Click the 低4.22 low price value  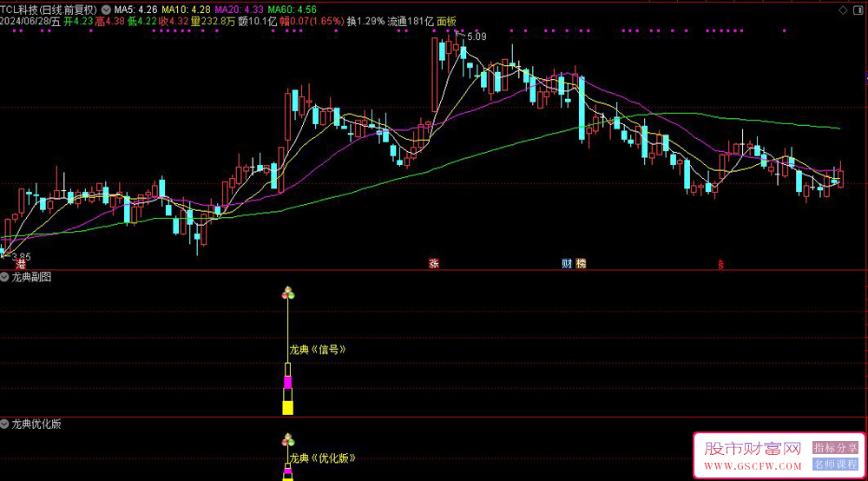[141, 22]
